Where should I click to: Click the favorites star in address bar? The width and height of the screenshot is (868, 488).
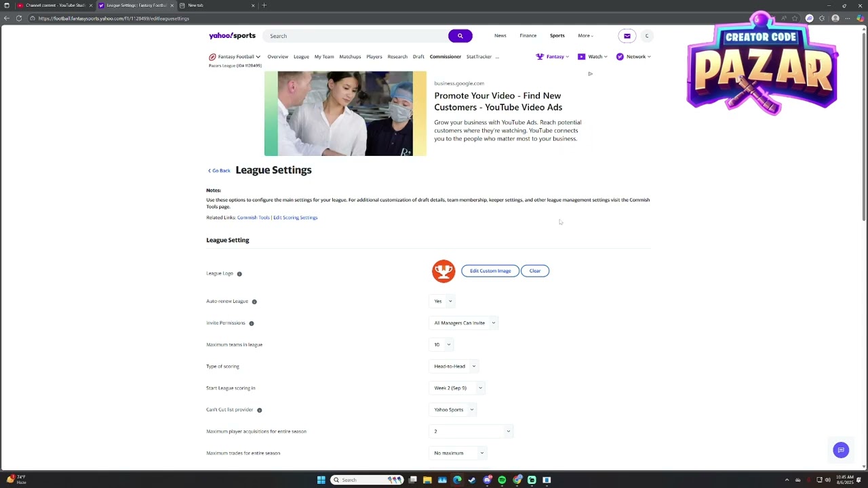point(796,18)
